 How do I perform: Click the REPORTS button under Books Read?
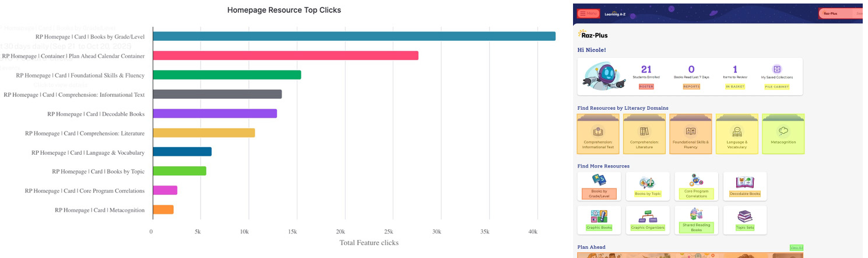click(691, 86)
